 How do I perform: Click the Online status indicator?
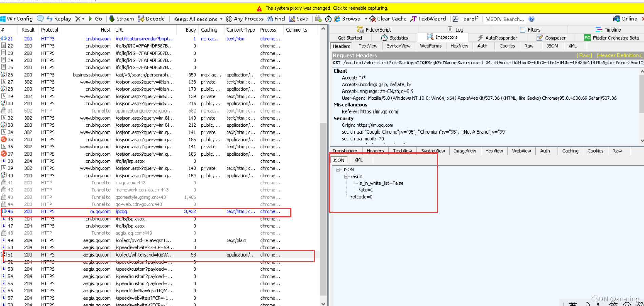coord(625,19)
